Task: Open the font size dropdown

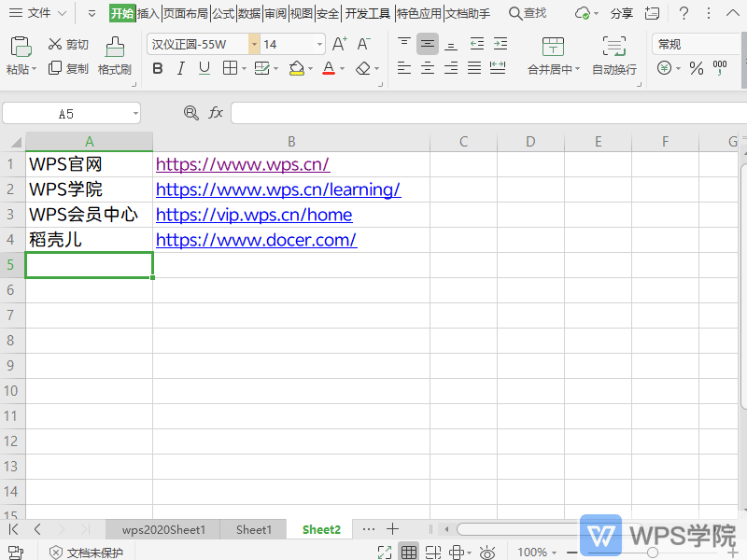Action: point(320,44)
